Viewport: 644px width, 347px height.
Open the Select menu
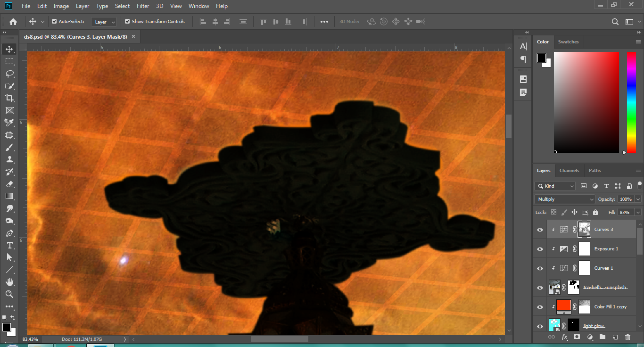click(x=122, y=6)
